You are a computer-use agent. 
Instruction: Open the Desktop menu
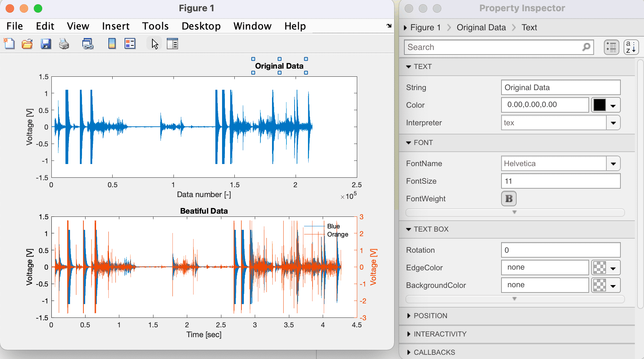(x=201, y=26)
